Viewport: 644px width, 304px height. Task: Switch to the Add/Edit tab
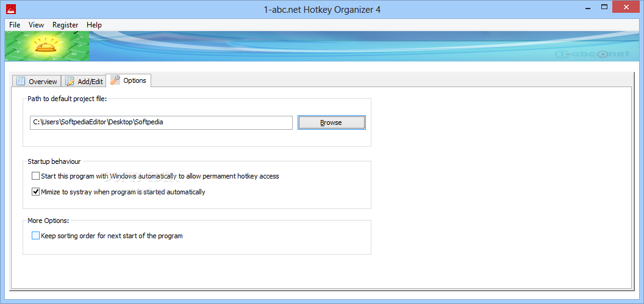point(84,81)
